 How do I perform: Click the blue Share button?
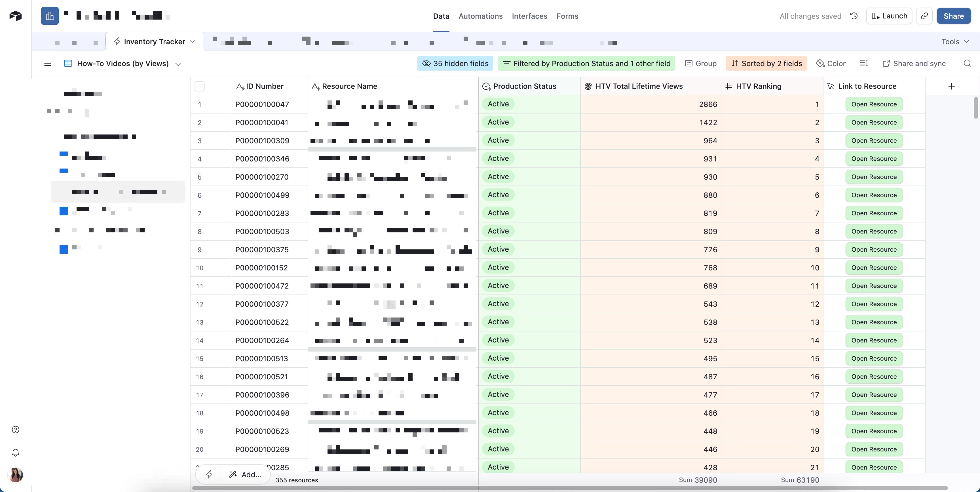point(953,16)
